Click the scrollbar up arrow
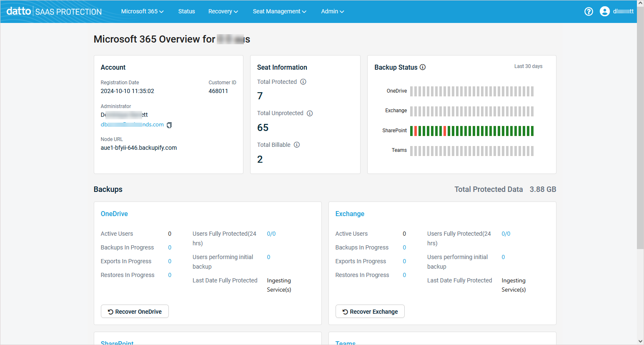Image resolution: width=644 pixels, height=345 pixels. 640,3
